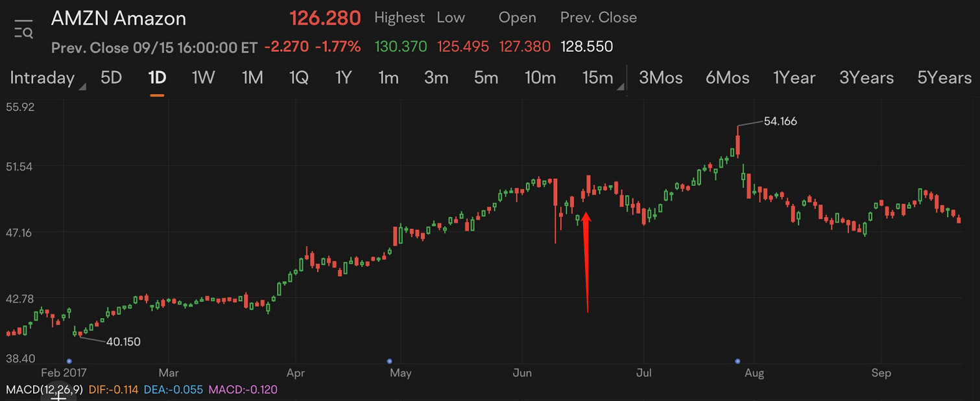Click the blue event dot before Aug
Viewport: 980px width, 401px height.
point(737,361)
